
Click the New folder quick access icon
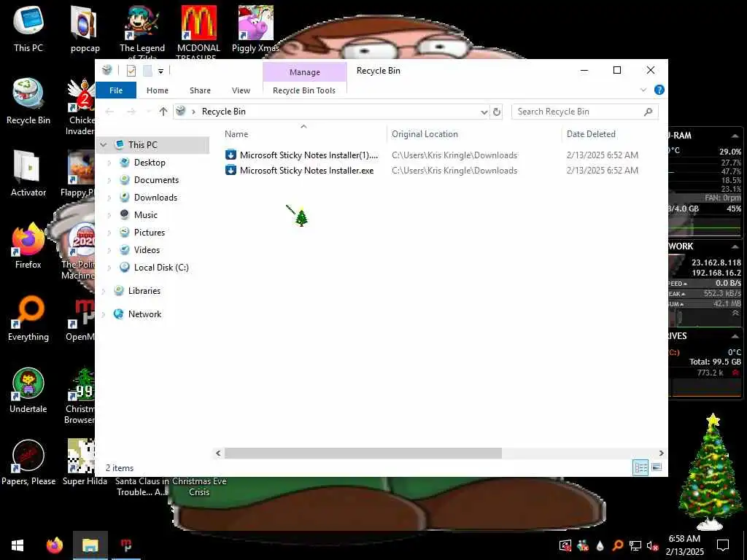(x=147, y=71)
